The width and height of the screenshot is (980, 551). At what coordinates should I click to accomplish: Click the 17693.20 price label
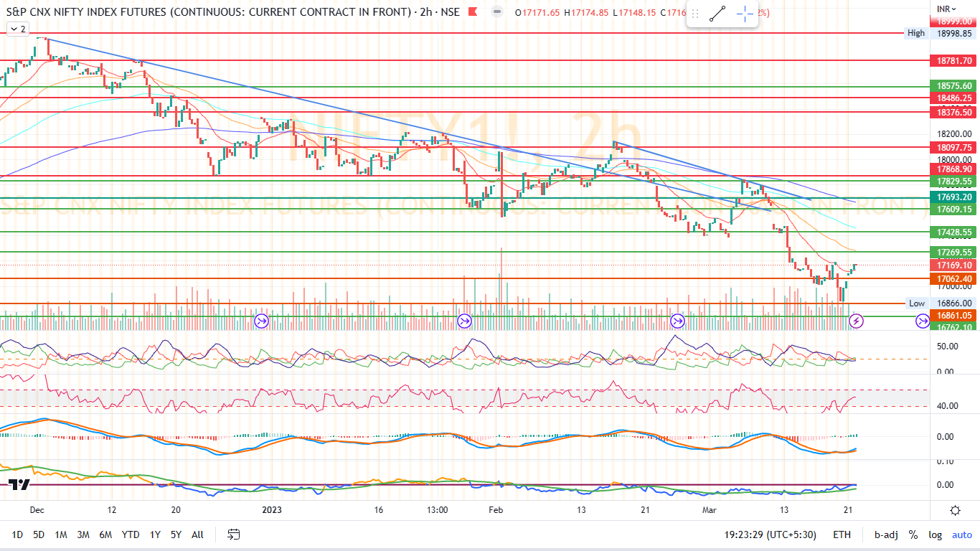click(x=953, y=197)
